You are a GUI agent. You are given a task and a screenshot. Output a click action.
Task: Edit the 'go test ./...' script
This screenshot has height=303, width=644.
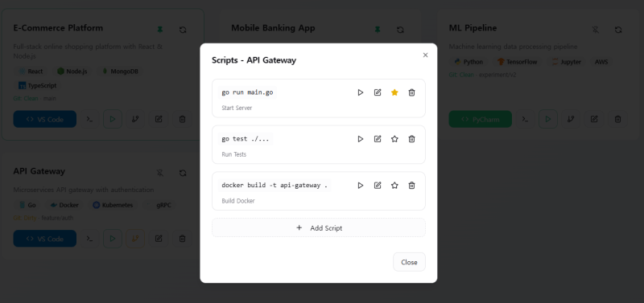pos(378,139)
